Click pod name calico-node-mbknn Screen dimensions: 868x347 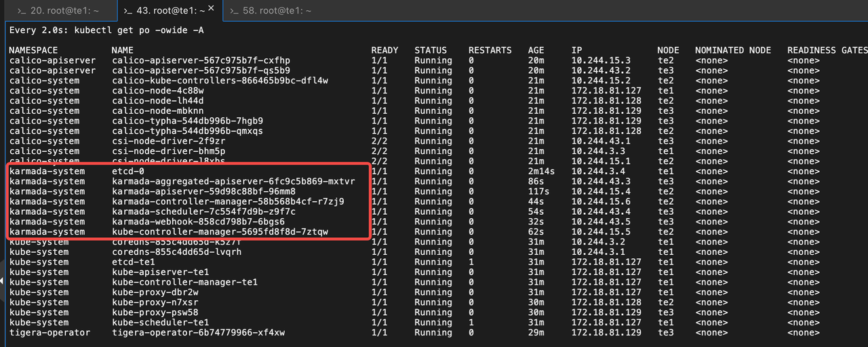(x=157, y=111)
